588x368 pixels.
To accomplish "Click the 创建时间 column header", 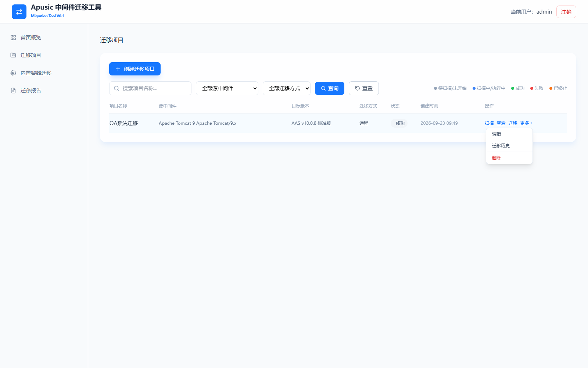I will [429, 106].
